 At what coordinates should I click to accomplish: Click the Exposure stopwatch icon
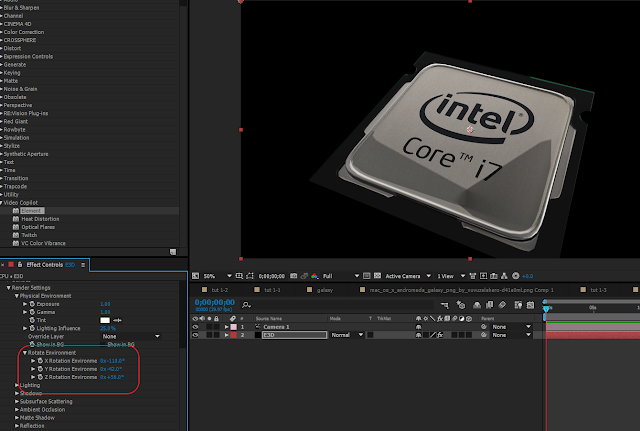pos(32,304)
